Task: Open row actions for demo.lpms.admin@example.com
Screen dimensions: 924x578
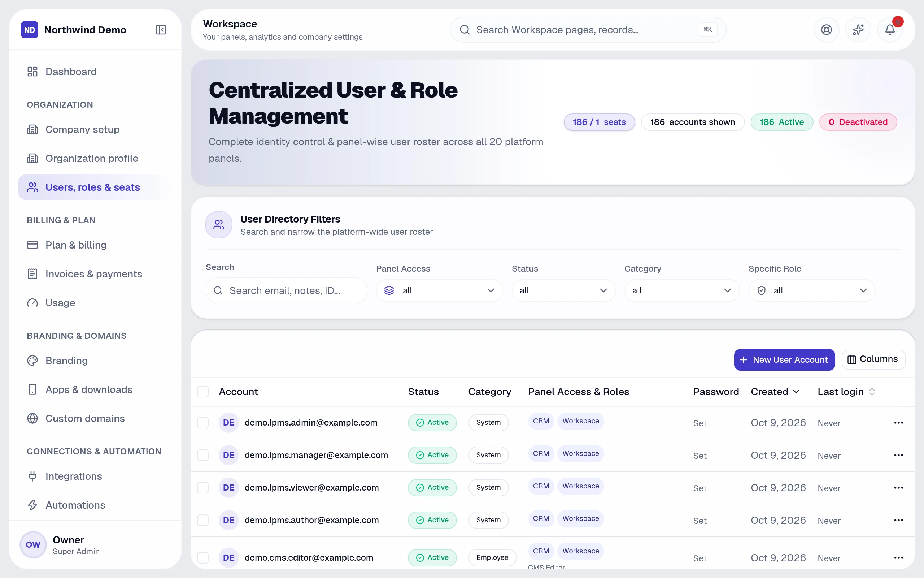Action: pyautogui.click(x=898, y=422)
